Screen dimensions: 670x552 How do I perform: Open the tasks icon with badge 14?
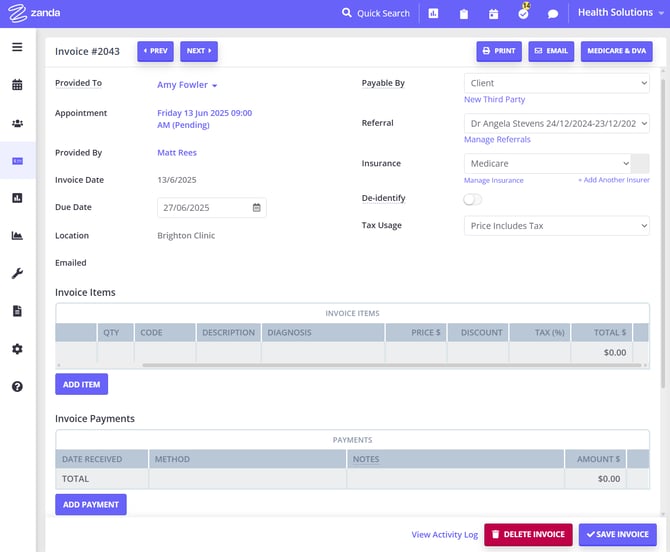[x=523, y=14]
